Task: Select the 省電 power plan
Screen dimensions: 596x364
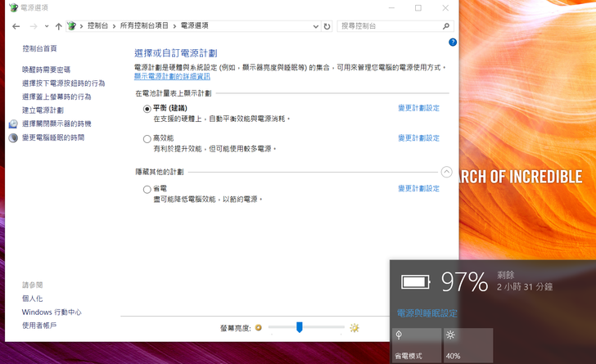Action: pyautogui.click(x=147, y=189)
